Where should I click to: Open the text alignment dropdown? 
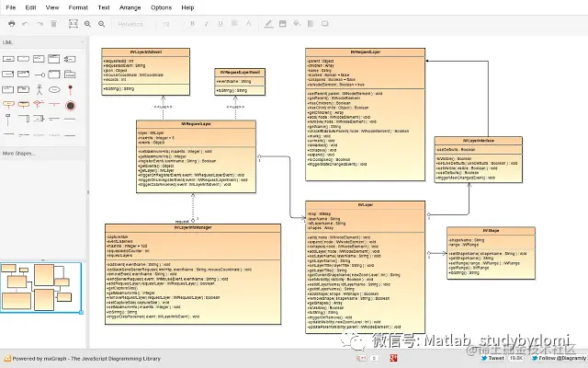(234, 23)
